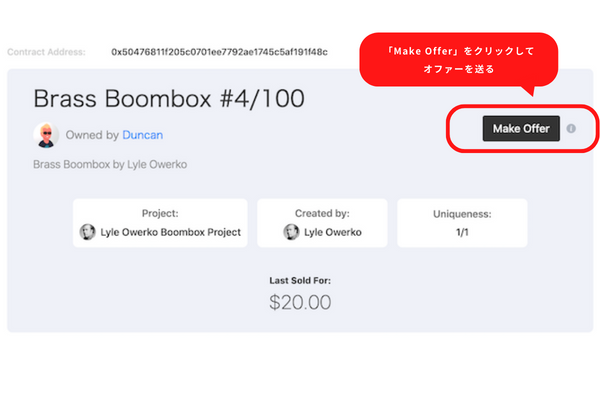Click the Brass Boombox by Lyle Owerko description

point(109,164)
